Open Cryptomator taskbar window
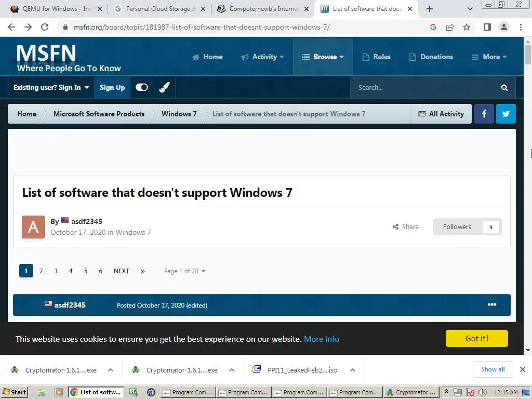The width and height of the screenshot is (532, 399). tap(411, 392)
